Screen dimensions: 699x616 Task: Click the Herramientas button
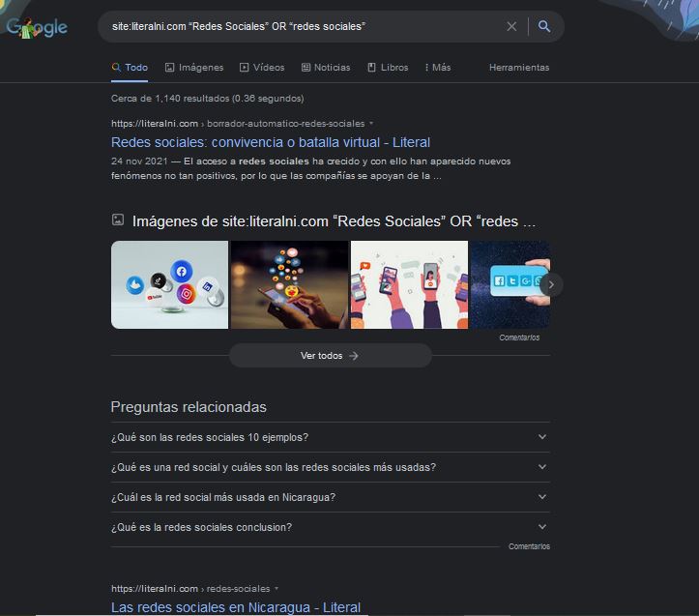(x=518, y=68)
